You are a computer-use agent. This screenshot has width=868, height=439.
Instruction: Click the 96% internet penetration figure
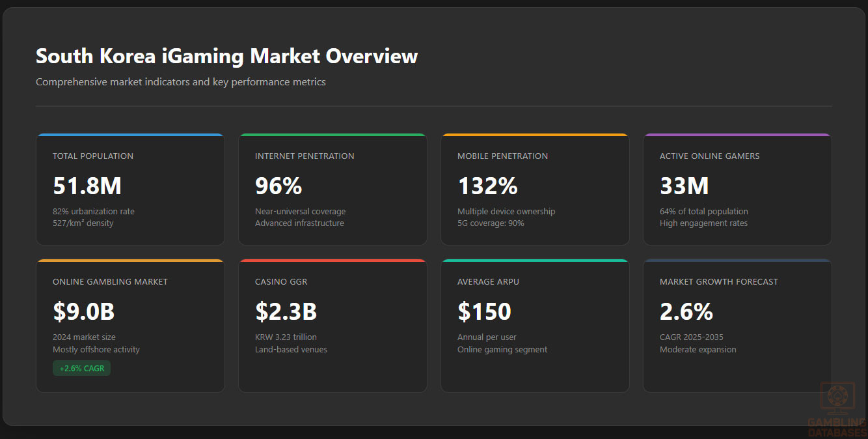click(278, 186)
